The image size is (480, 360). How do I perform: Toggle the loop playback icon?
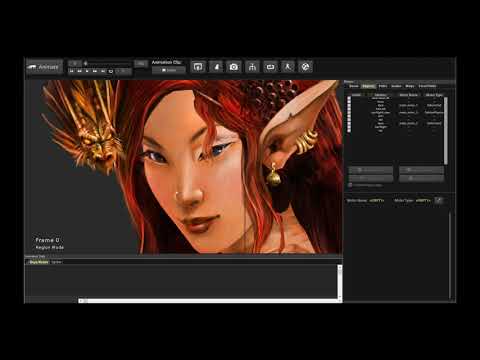click(111, 71)
